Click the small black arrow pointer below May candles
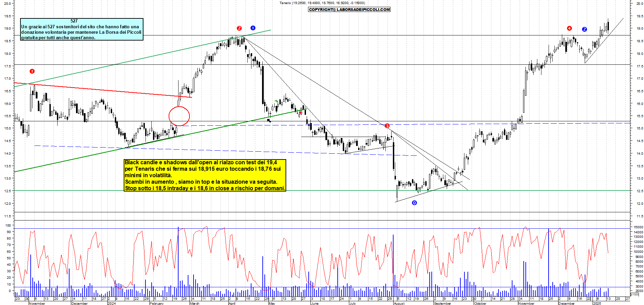This screenshot has width=644, height=305. pyautogui.click(x=269, y=120)
